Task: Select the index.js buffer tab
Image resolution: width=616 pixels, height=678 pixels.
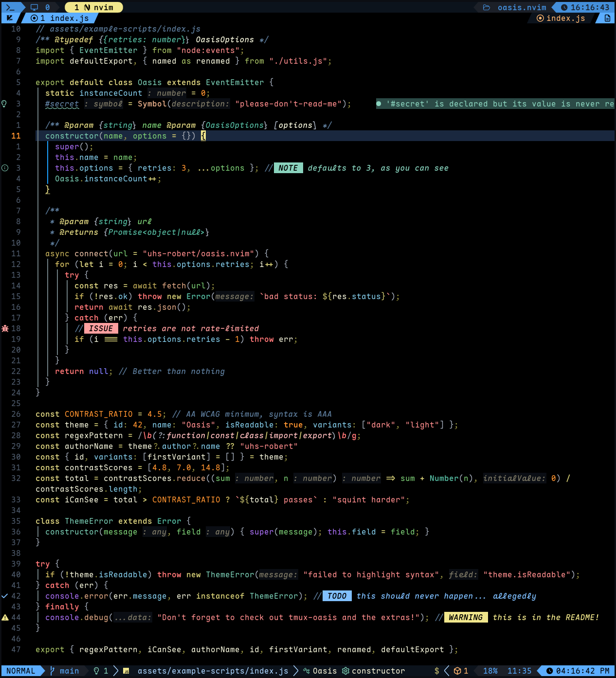Action: coord(59,18)
